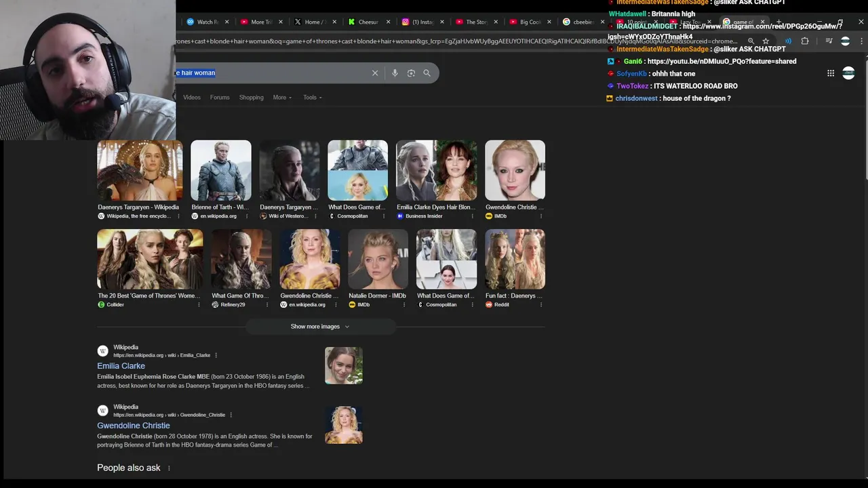Close the Instagram browser tab
The image size is (868, 488).
[441, 22]
